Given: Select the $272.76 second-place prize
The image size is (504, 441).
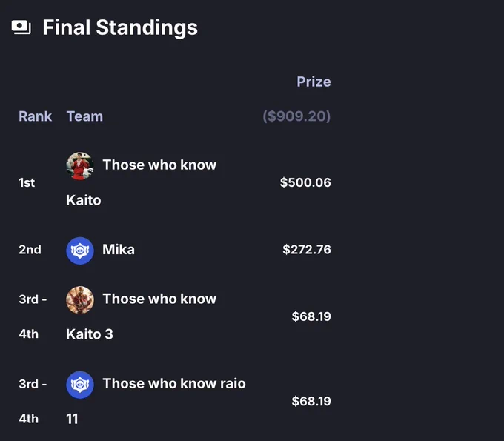Looking at the screenshot, I should point(307,250).
